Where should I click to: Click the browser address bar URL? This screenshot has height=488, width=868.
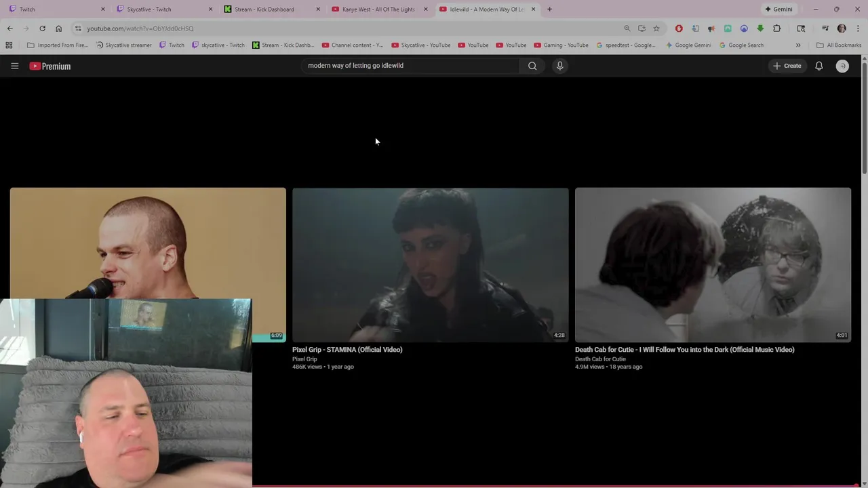coord(140,28)
